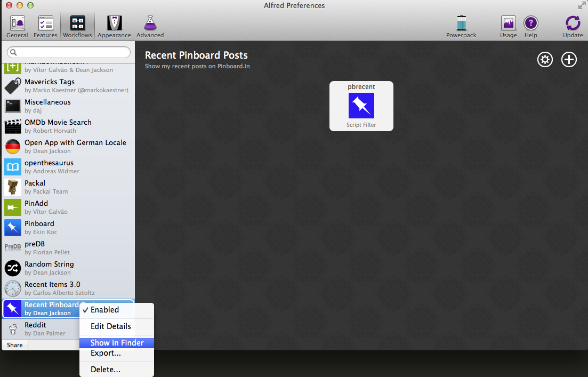Select the openthesaurus book icon

point(13,167)
